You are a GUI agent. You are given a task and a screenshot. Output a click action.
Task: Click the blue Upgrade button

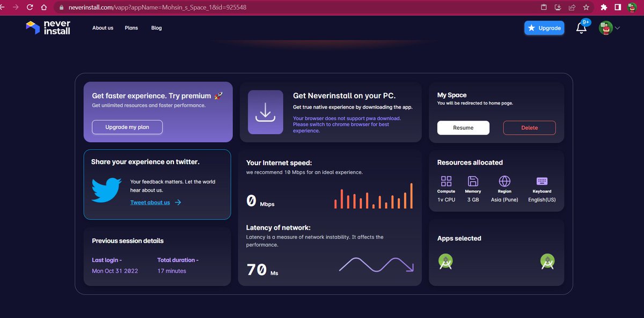(544, 28)
